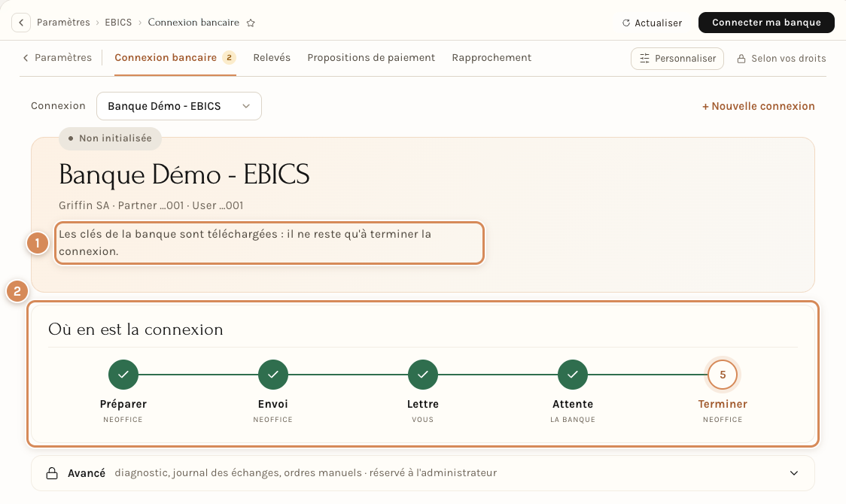
Task: Click 'Connexion bancaire' breadcrumb text
Action: point(193,22)
